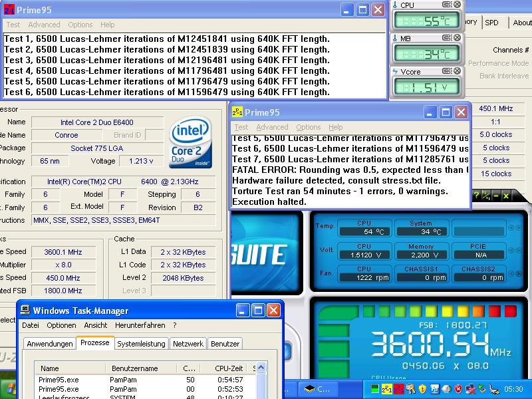Open the yellow security shield tray icon

(x=422, y=388)
